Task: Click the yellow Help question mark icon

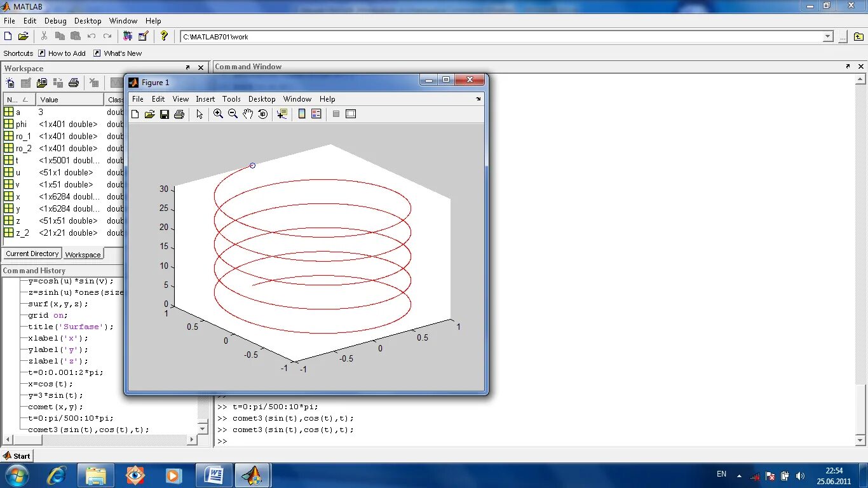Action: 164,36
